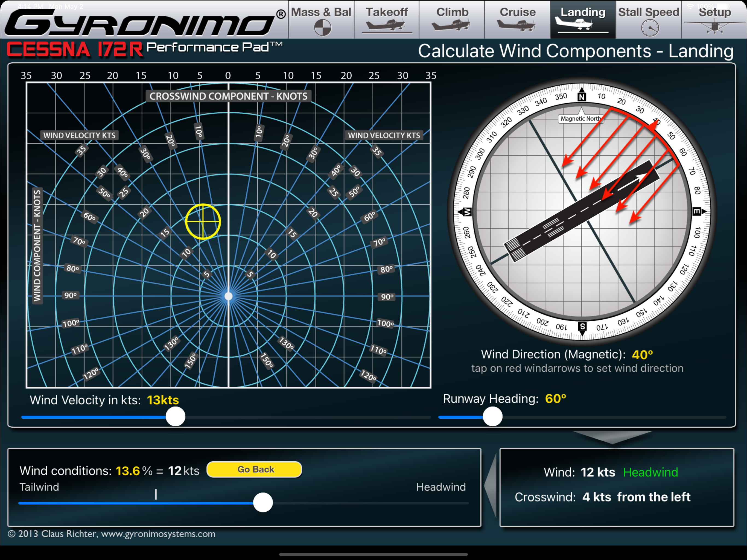Click the N marker on the compass
This screenshot has height=560, width=747.
tap(582, 97)
